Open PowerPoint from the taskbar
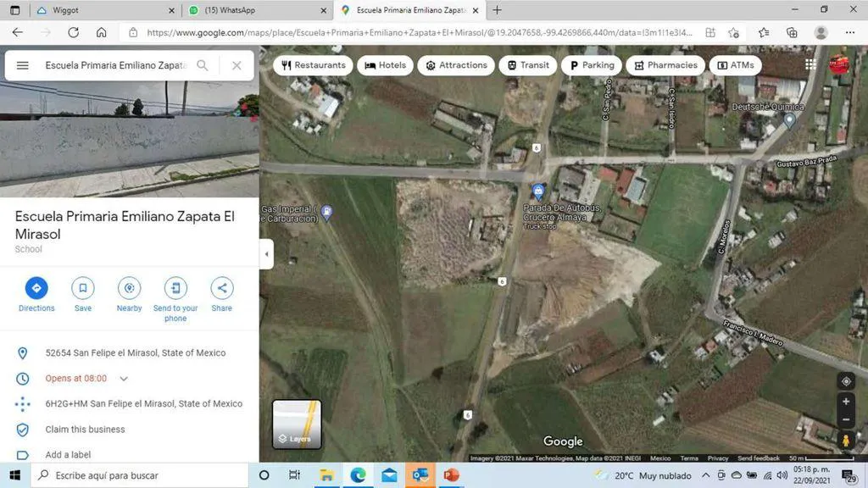Screen dimensions: 868x488 pyautogui.click(x=451, y=475)
